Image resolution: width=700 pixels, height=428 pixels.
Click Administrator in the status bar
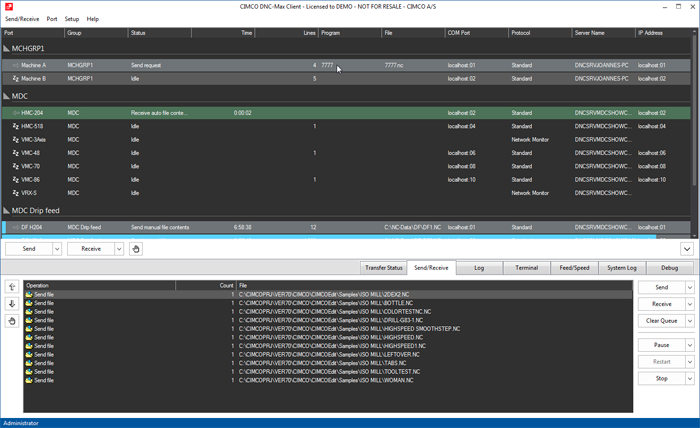[x=21, y=423]
